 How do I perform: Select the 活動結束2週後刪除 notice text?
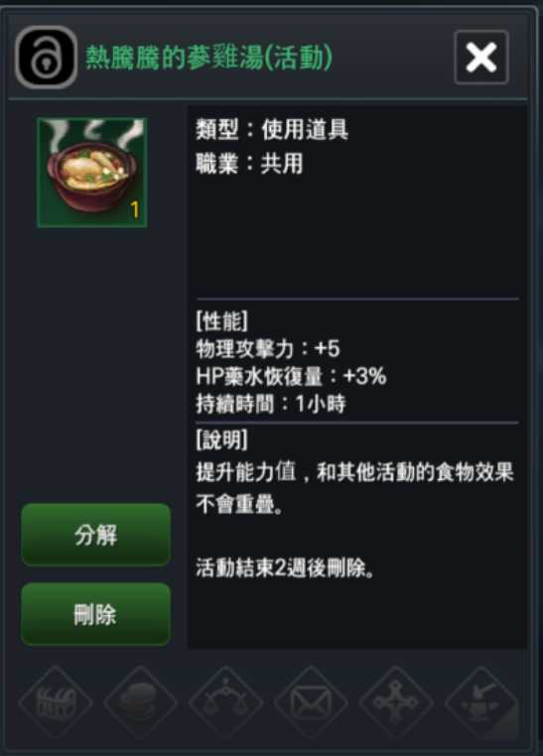pos(285,567)
